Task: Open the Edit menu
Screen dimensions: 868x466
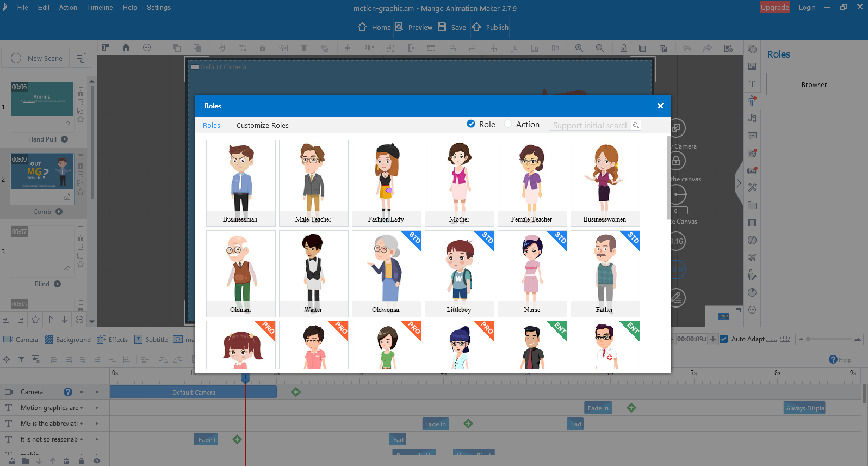Action: [44, 8]
